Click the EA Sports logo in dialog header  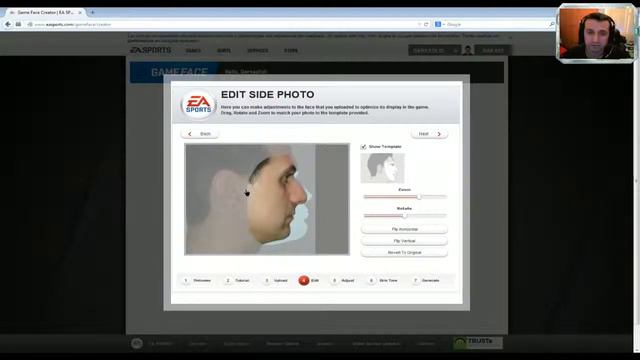tap(198, 104)
